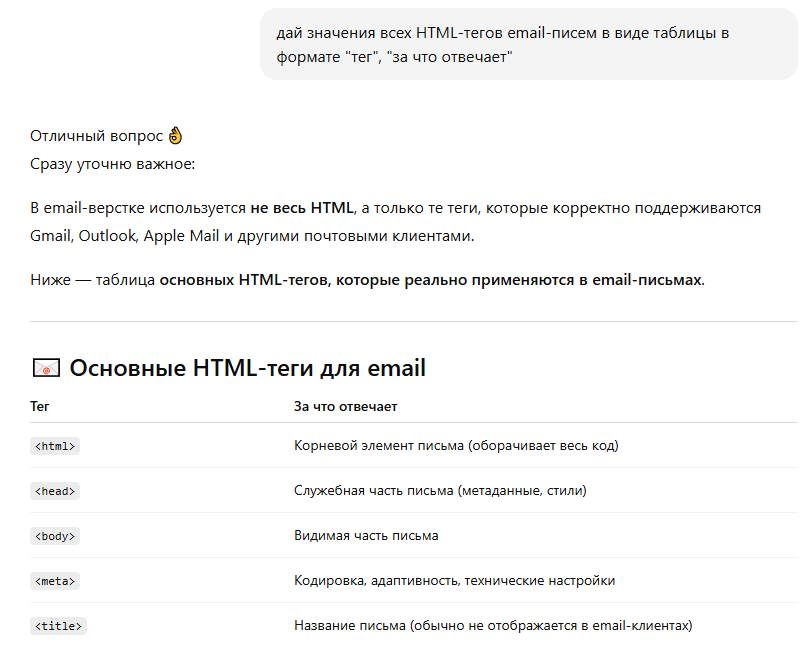Click the "Тег" column header

click(x=40, y=406)
